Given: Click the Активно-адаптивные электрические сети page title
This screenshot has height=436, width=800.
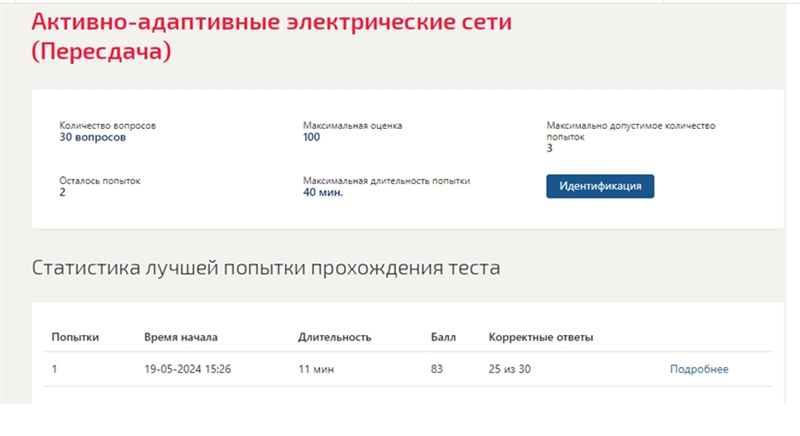Looking at the screenshot, I should tap(271, 36).
